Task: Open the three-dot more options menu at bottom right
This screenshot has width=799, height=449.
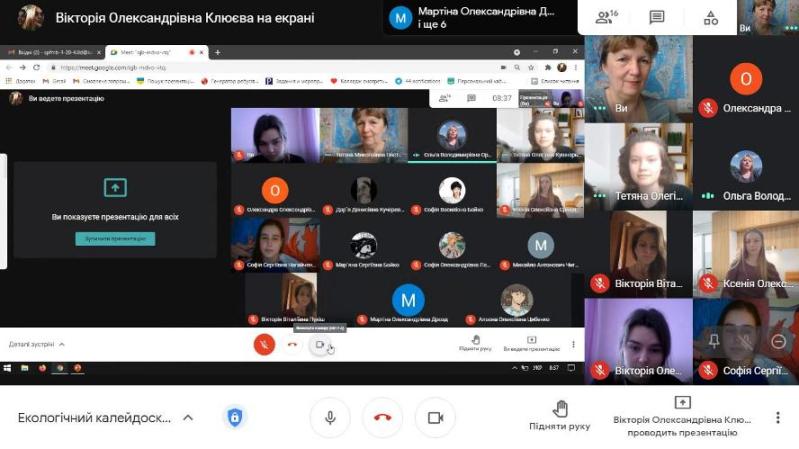Action: pyautogui.click(x=778, y=418)
